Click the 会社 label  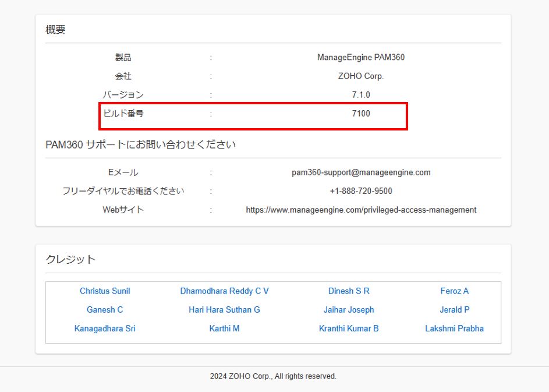coord(123,76)
